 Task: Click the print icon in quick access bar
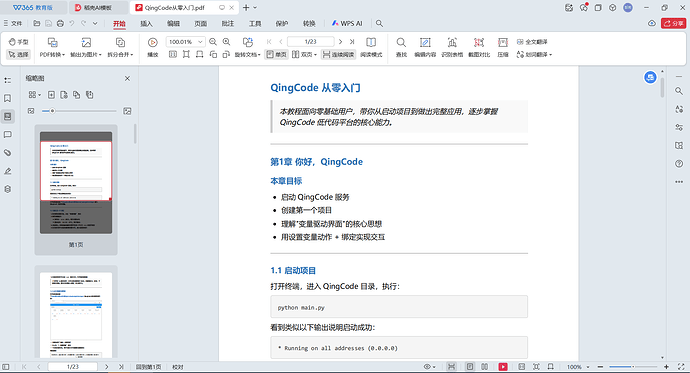(x=60, y=23)
